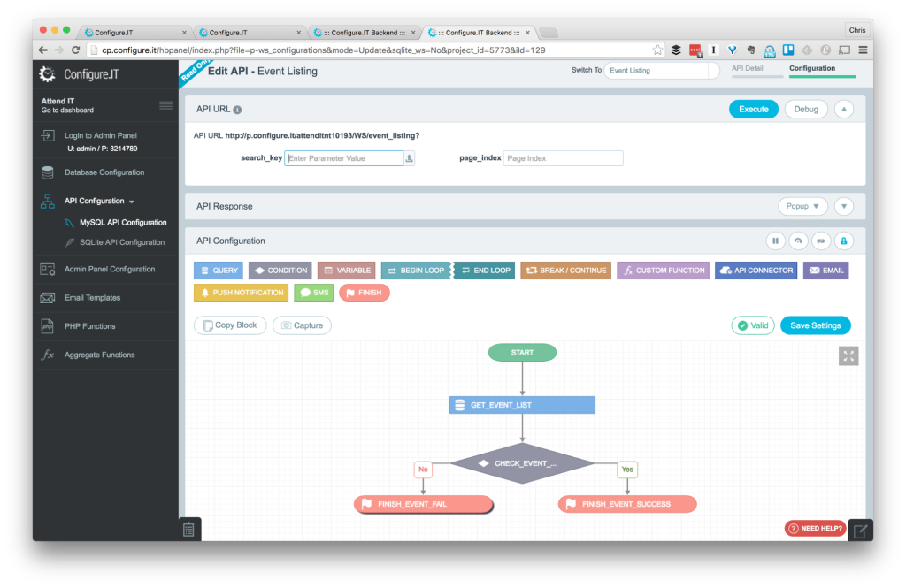Click the edit note icon near NEED HELP
This screenshot has width=906, height=588.
(x=860, y=531)
